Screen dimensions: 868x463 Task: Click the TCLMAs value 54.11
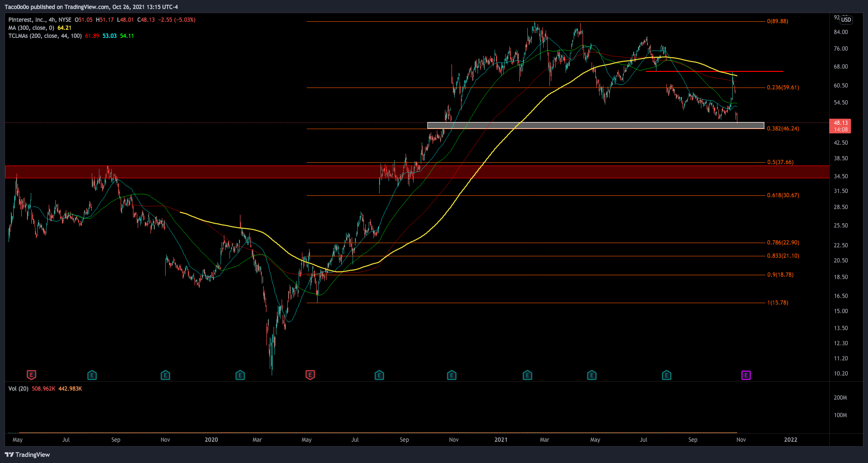coord(127,36)
